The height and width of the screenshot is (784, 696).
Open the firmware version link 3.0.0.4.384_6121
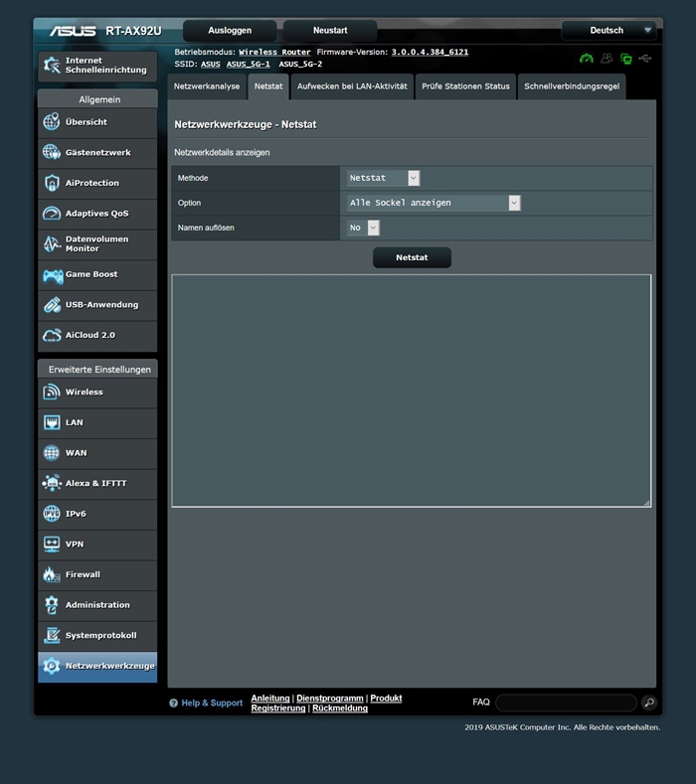coord(430,52)
